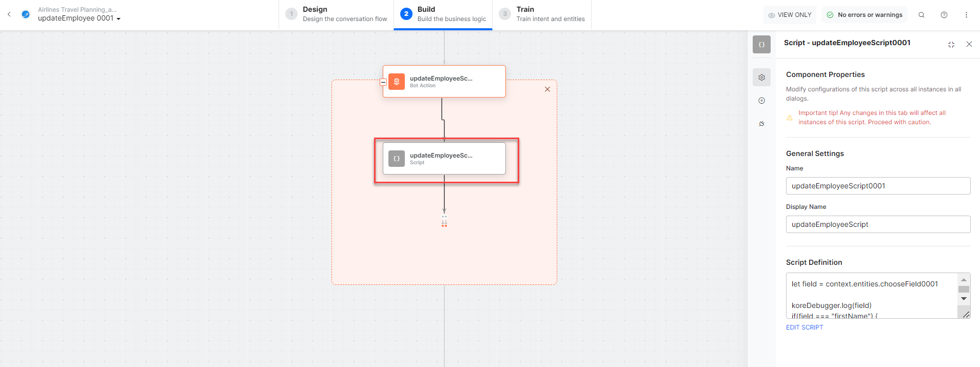Click the orange Bot Action node icon
The image size is (980, 367).
click(x=397, y=82)
